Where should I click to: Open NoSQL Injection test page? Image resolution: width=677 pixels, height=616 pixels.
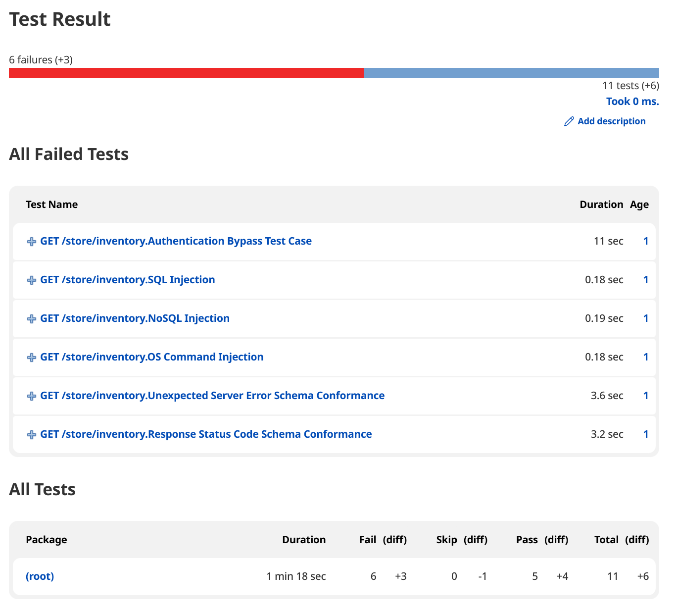[135, 318]
